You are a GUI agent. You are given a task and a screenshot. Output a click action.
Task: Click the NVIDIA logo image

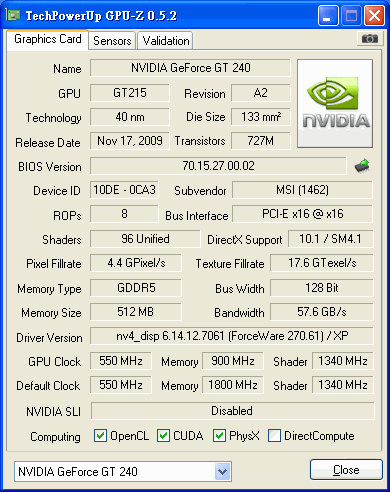[x=335, y=104]
